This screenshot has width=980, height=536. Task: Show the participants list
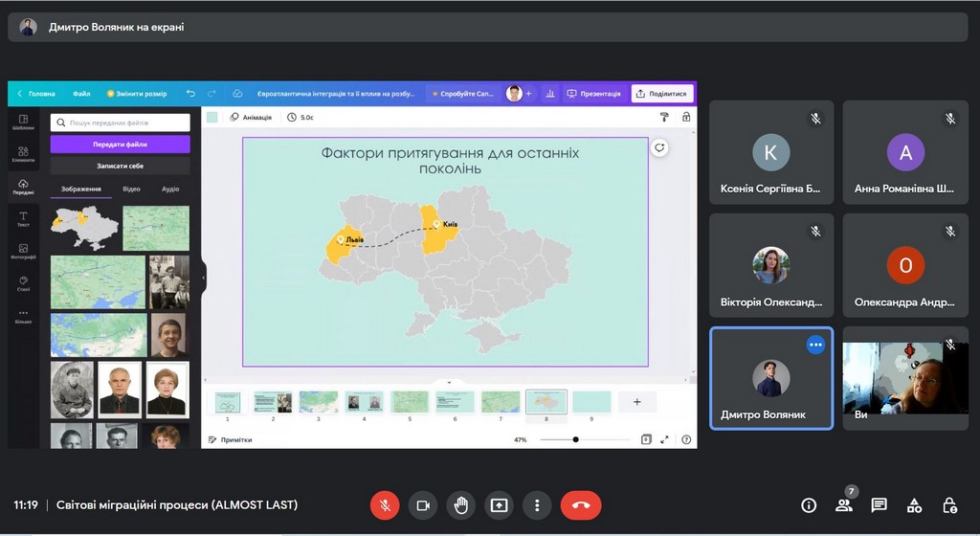coord(843,505)
